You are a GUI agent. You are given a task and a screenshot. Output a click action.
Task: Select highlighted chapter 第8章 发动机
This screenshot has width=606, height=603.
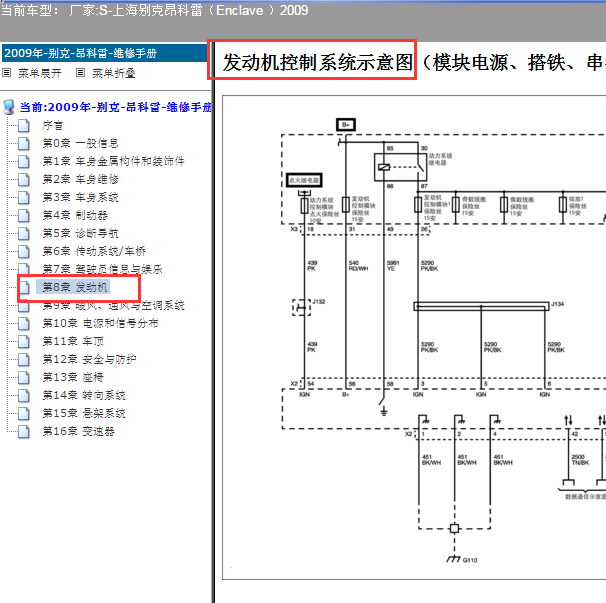73,287
